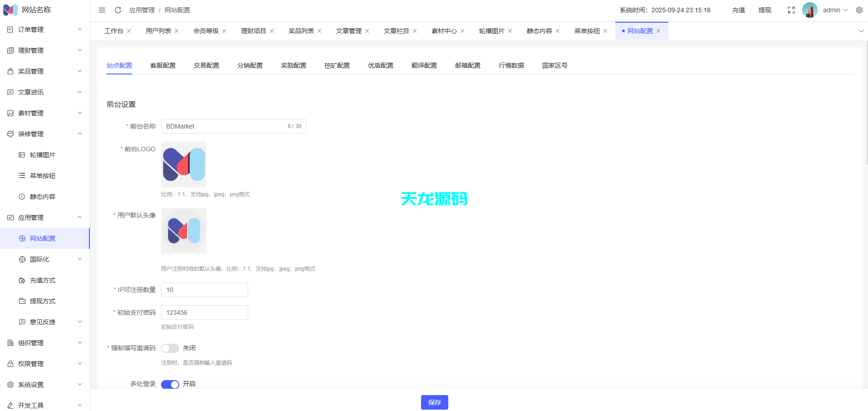The width and height of the screenshot is (868, 411).
Task: Switch to the 工作台 tab
Action: click(113, 30)
